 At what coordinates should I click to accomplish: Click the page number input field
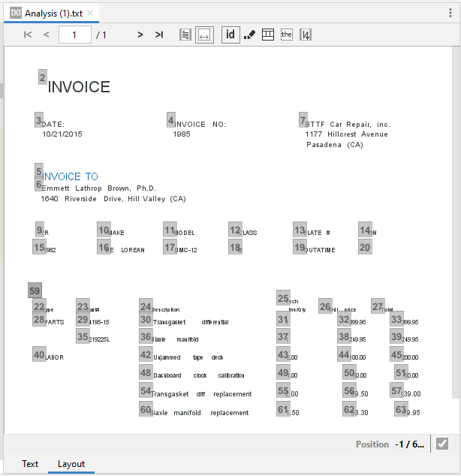(x=74, y=35)
